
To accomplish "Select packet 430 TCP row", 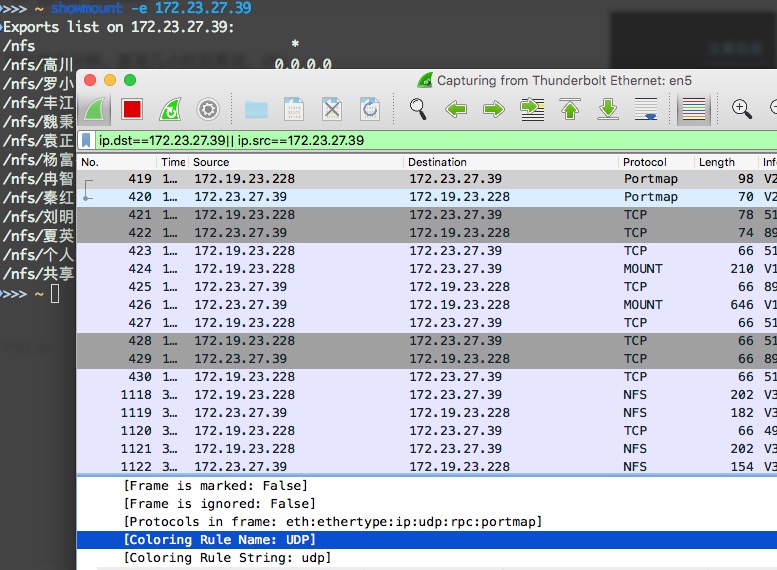I will click(427, 377).
